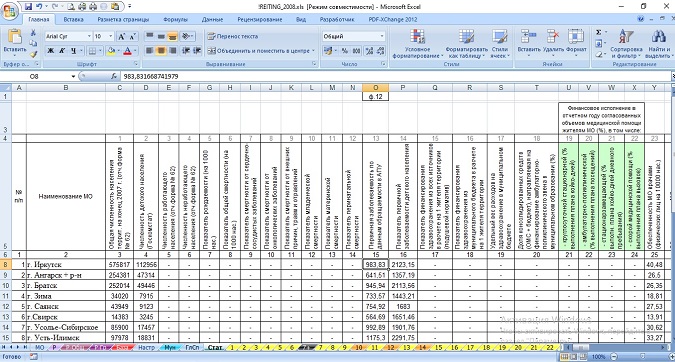Toggle Bold formatting
This screenshot has width=675, height=362.
tap(51, 51)
